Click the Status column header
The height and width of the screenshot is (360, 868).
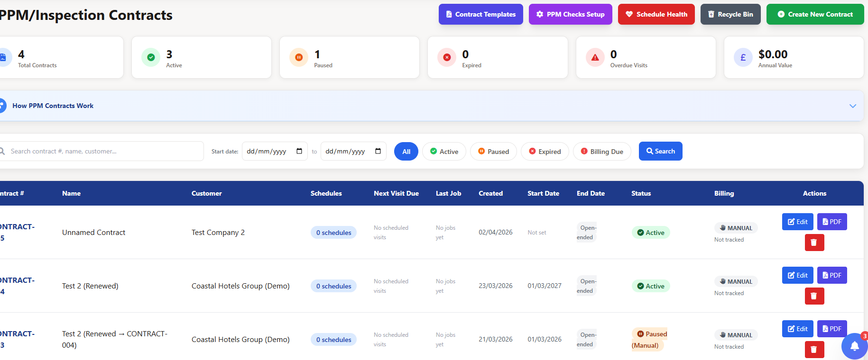641,193
